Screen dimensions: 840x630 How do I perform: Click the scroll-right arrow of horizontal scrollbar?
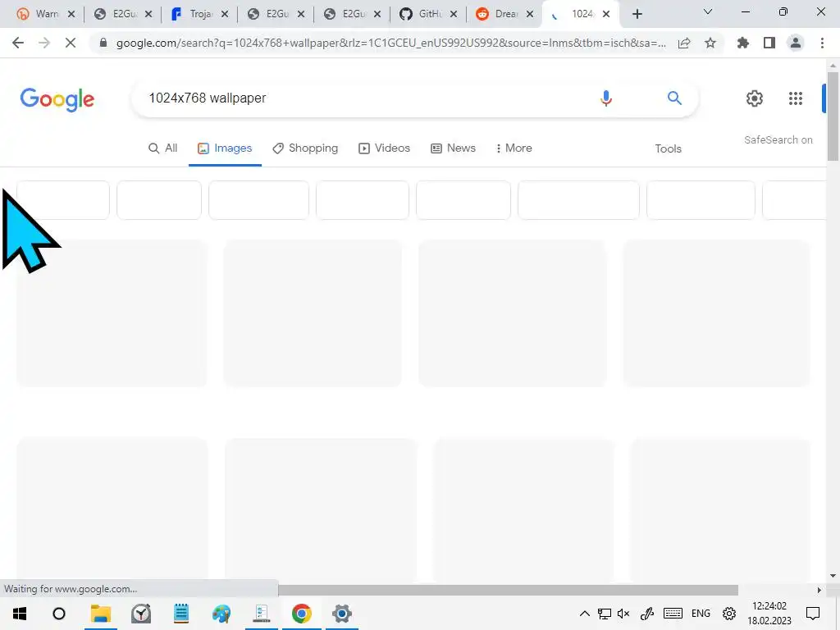(819, 590)
